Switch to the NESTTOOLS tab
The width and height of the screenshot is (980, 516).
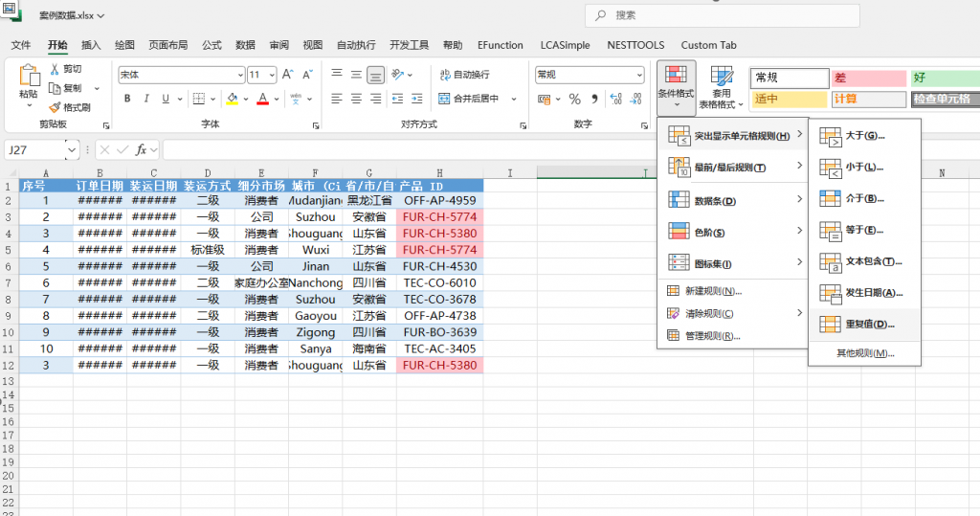pyautogui.click(x=635, y=45)
